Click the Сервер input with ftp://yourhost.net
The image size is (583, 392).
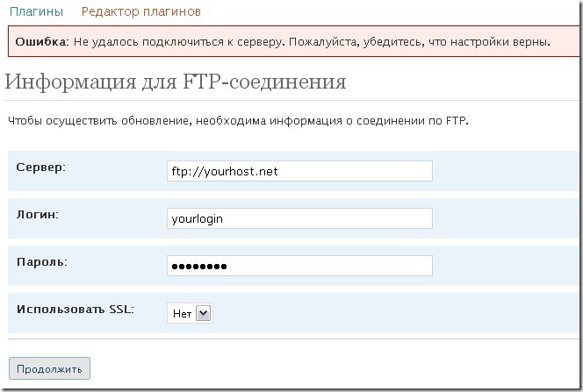[299, 171]
